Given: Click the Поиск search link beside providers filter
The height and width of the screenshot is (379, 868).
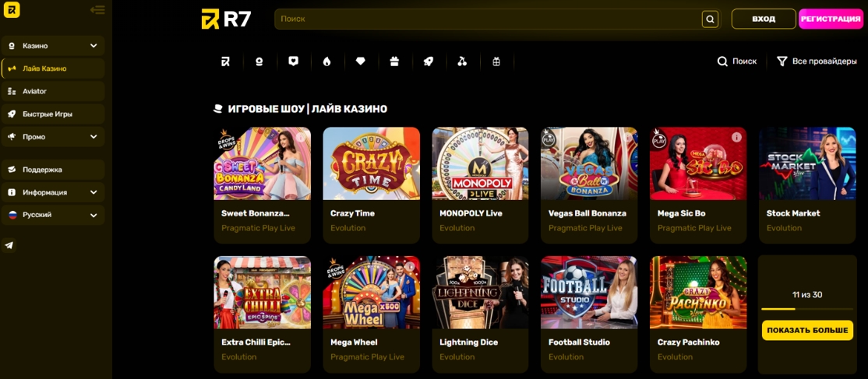Looking at the screenshot, I should 737,61.
